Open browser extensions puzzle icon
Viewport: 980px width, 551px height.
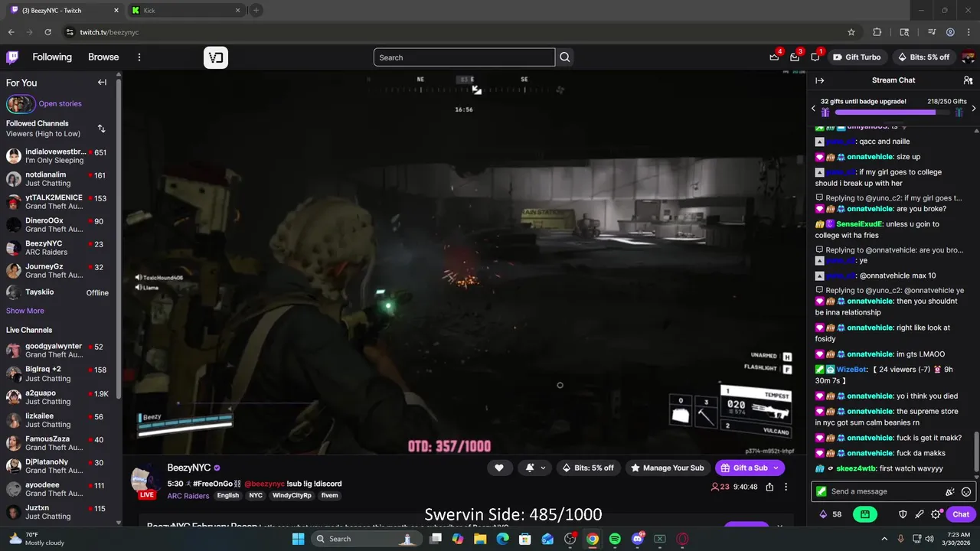pyautogui.click(x=877, y=32)
